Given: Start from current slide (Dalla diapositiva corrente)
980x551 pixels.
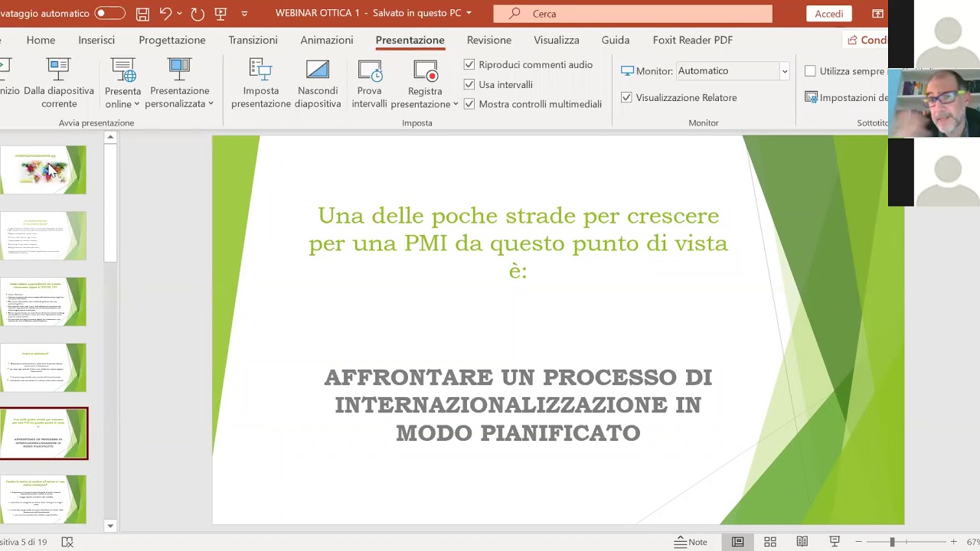Looking at the screenshot, I should 59,83.
